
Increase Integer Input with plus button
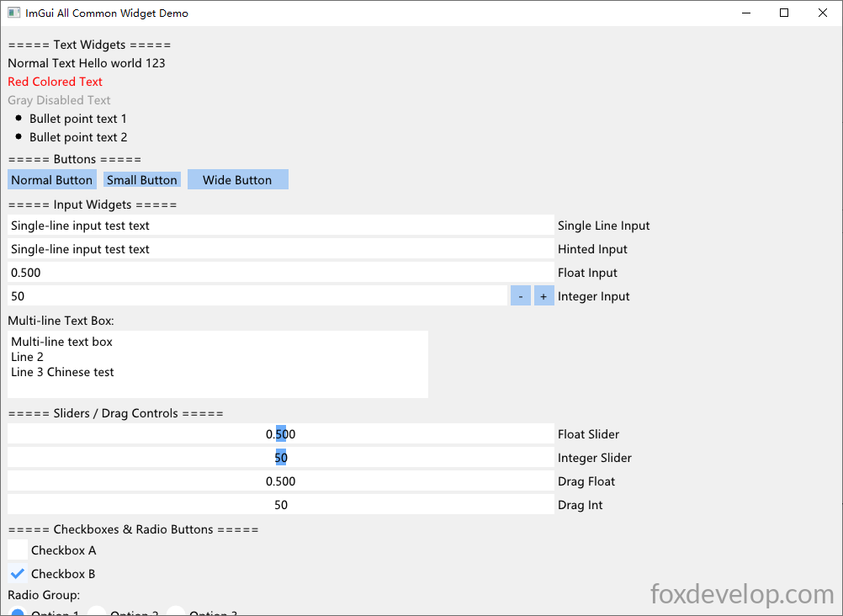pos(543,296)
